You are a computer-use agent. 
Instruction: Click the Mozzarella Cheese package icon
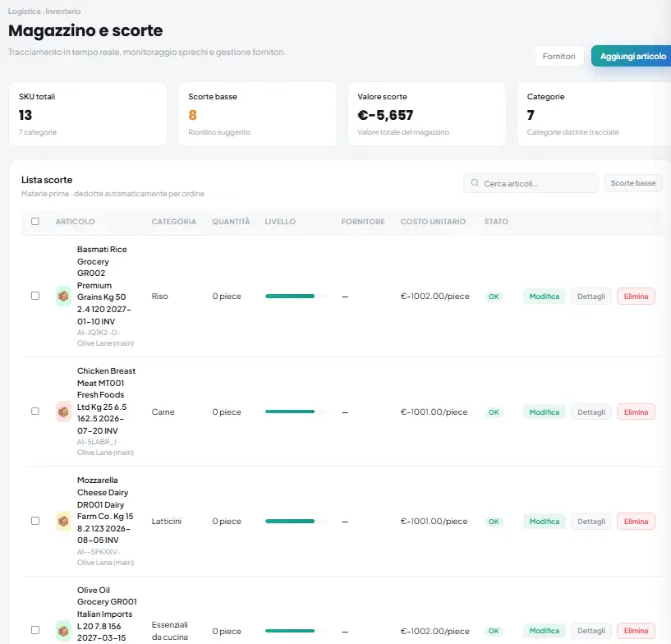click(x=63, y=521)
